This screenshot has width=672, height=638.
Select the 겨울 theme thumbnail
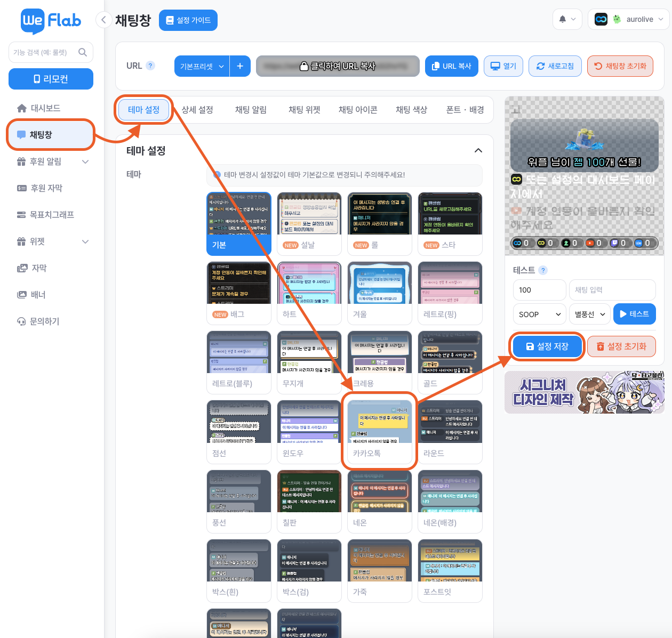pyautogui.click(x=380, y=293)
